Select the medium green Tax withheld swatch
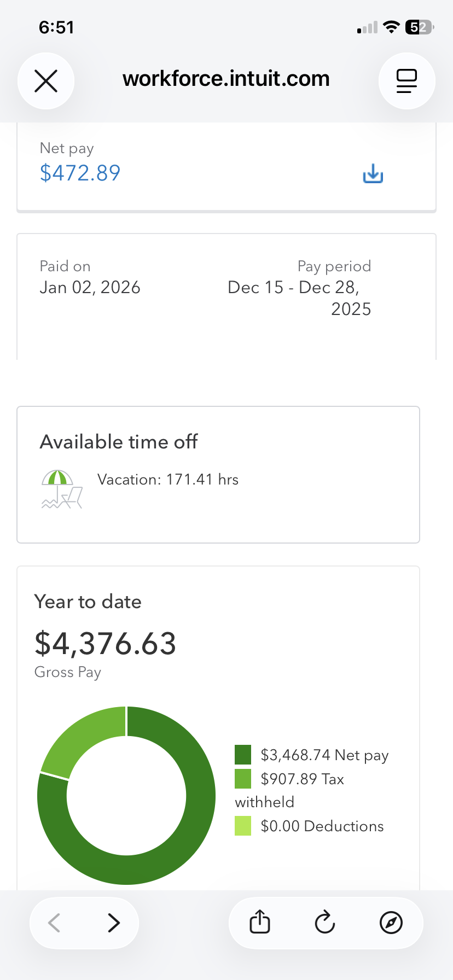Screen dimensions: 453x980 243,779
